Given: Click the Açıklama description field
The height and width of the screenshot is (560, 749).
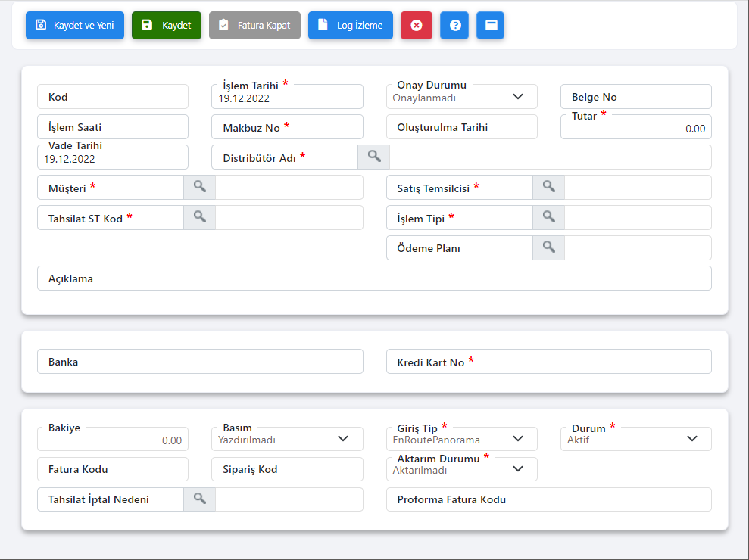Looking at the screenshot, I should (374, 278).
